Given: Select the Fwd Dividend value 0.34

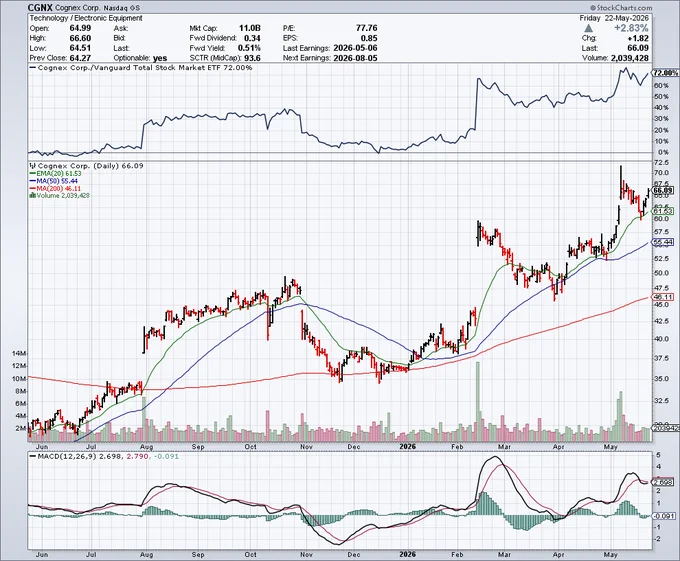Looking at the screenshot, I should click(x=252, y=38).
